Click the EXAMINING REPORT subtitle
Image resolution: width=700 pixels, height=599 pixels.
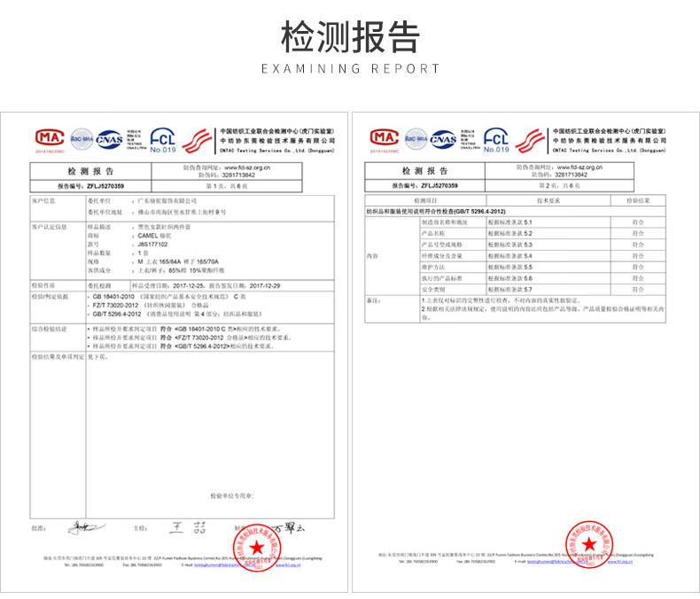pos(351,69)
